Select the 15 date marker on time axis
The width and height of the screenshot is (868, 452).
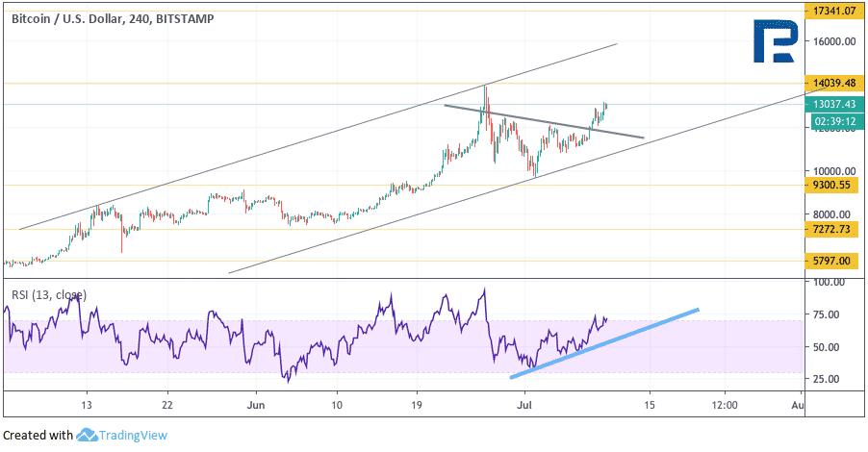tap(650, 405)
